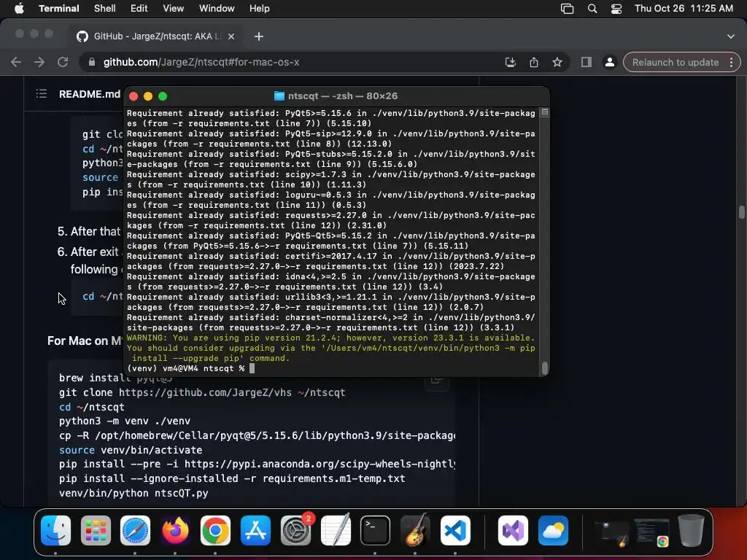Go back in browser history

click(16, 63)
